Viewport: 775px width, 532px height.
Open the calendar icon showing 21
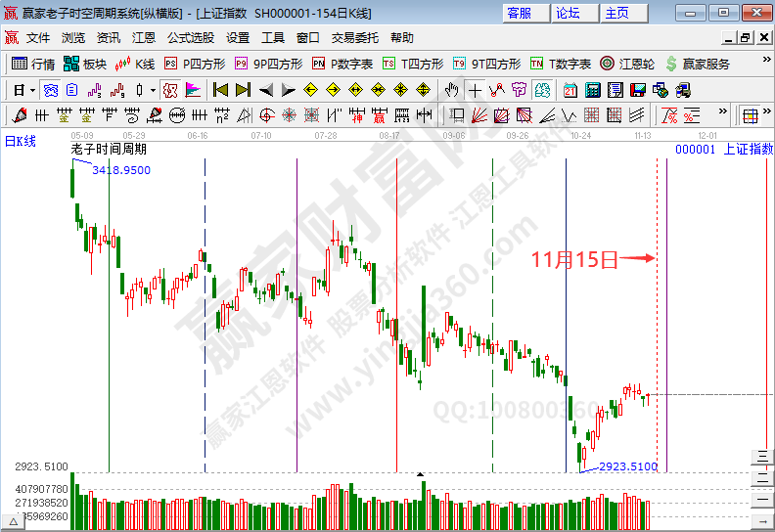tap(570, 90)
